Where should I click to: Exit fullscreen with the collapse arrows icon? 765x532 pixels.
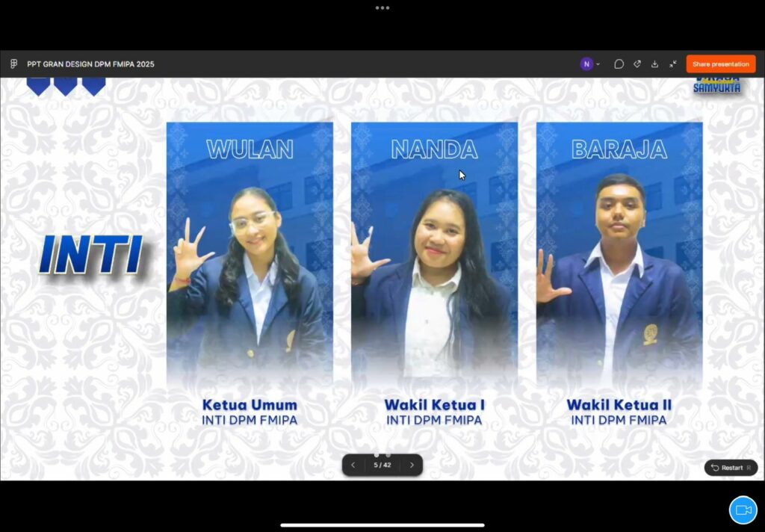(x=673, y=64)
